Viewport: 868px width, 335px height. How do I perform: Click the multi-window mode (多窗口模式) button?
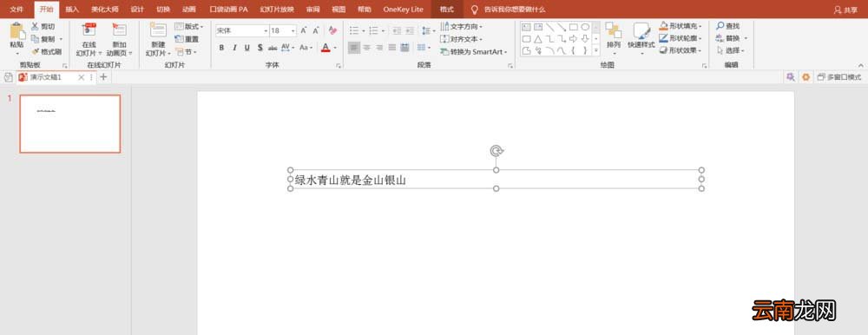pyautogui.click(x=839, y=77)
